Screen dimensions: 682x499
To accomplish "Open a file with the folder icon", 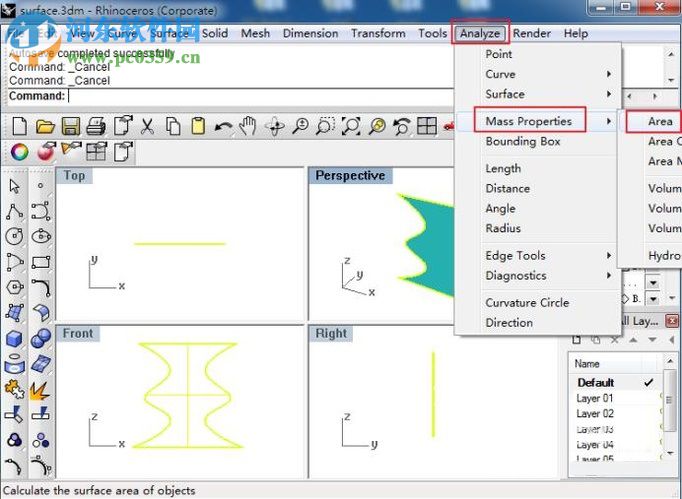I will click(x=45, y=127).
